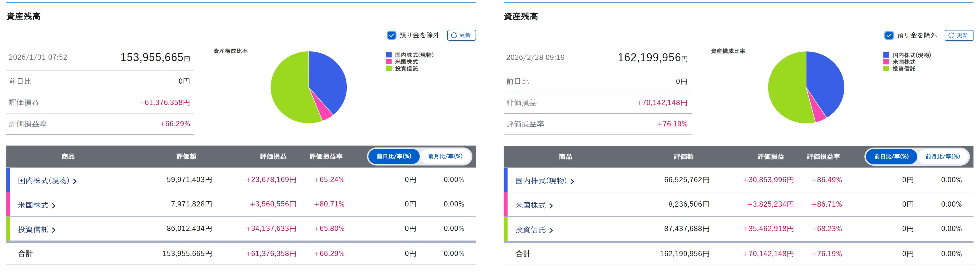The image size is (980, 277).
Task: Expand 国内株式(現物) chevron in left table
Action: [75, 181]
